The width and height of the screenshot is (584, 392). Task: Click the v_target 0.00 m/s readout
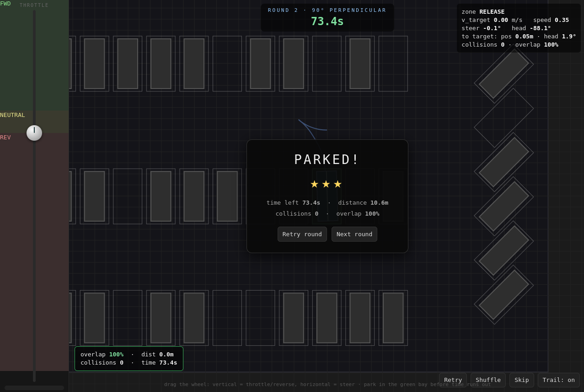(x=492, y=20)
